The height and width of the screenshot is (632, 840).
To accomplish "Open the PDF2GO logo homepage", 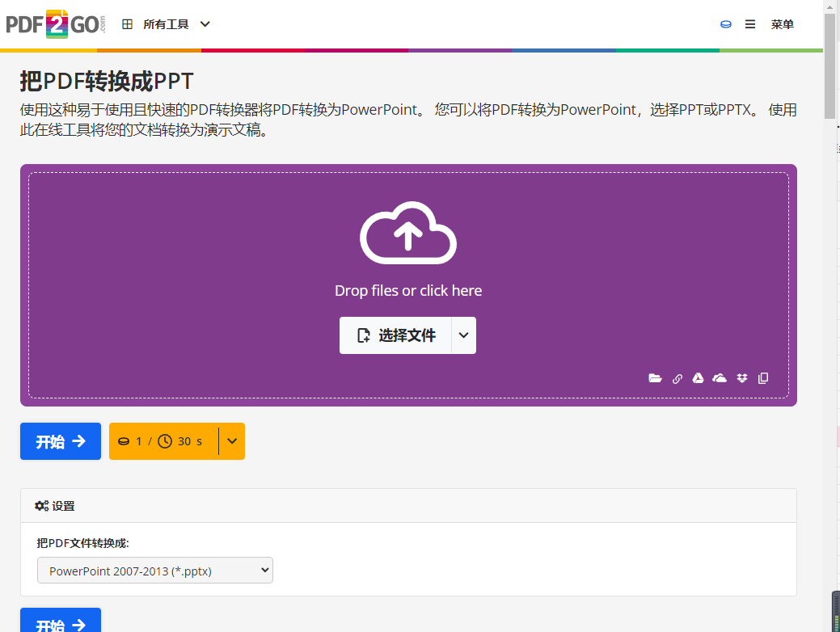I will (x=55, y=24).
